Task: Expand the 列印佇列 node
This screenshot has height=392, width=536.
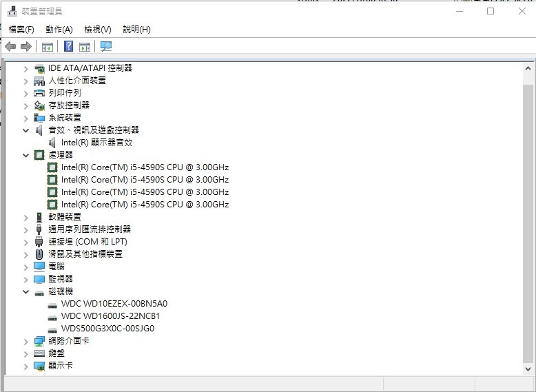Action: (x=26, y=94)
